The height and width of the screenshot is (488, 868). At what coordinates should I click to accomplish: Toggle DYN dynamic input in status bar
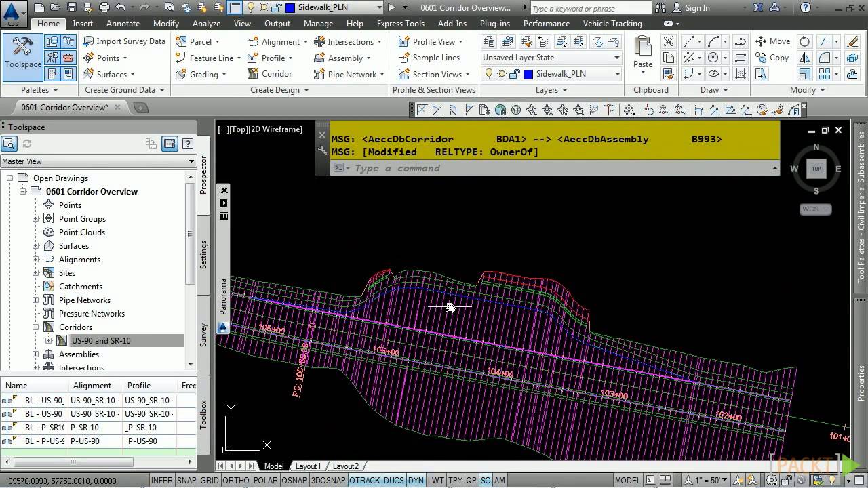[416, 481]
